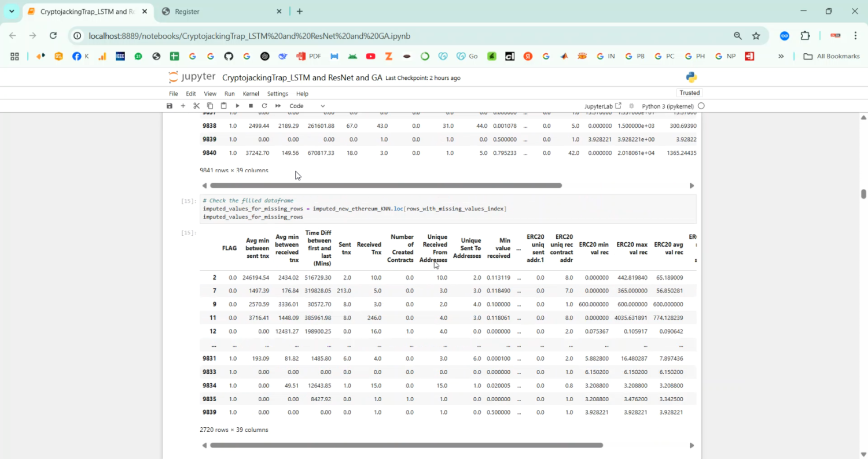Bookmark this page with star icon

(756, 36)
